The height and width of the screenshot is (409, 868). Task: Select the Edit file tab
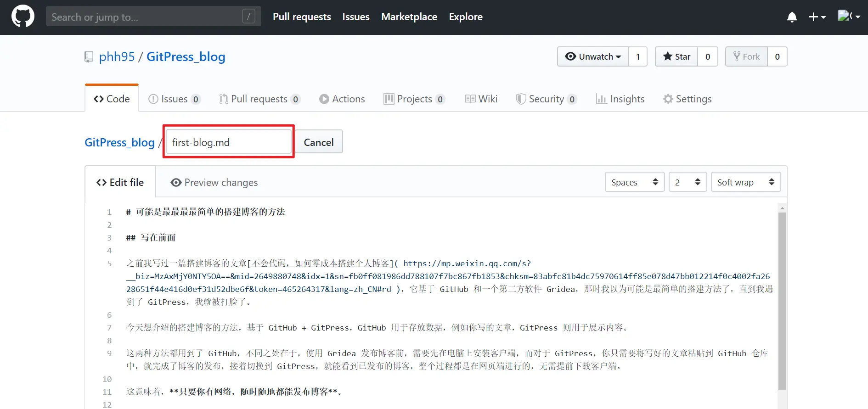[x=120, y=182]
